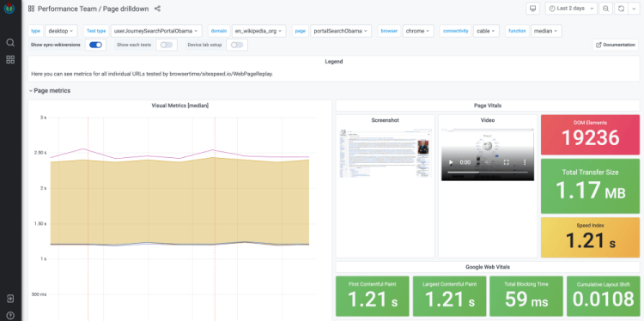Open the video more options menu
The image size is (644, 321).
click(525, 162)
